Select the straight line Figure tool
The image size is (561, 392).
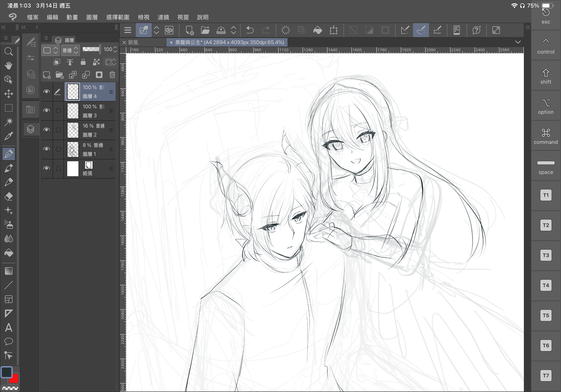point(8,285)
